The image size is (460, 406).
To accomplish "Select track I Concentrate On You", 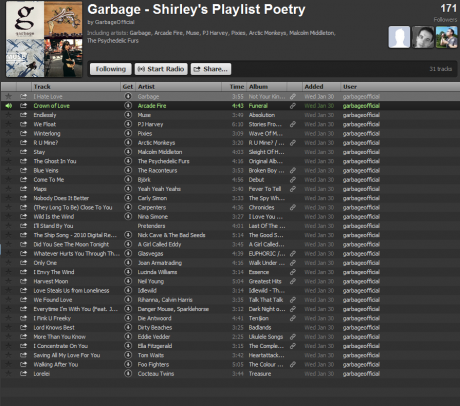I will pyautogui.click(x=61, y=346).
